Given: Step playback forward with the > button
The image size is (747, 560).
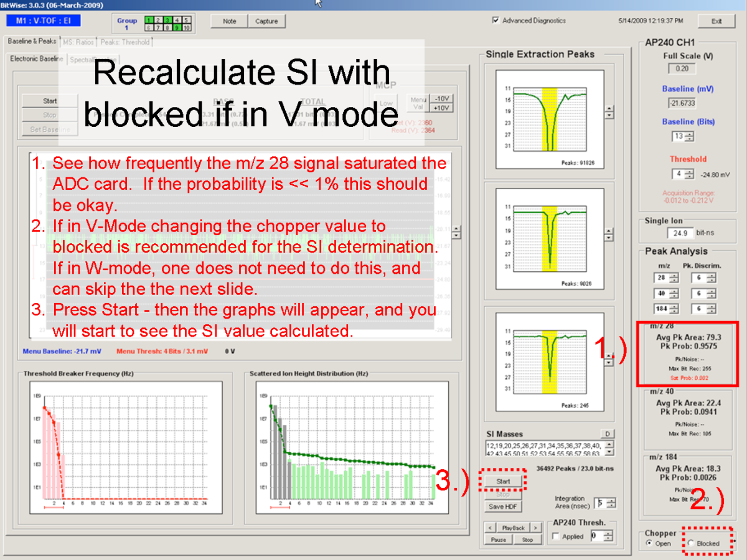Looking at the screenshot, I should (536, 528).
